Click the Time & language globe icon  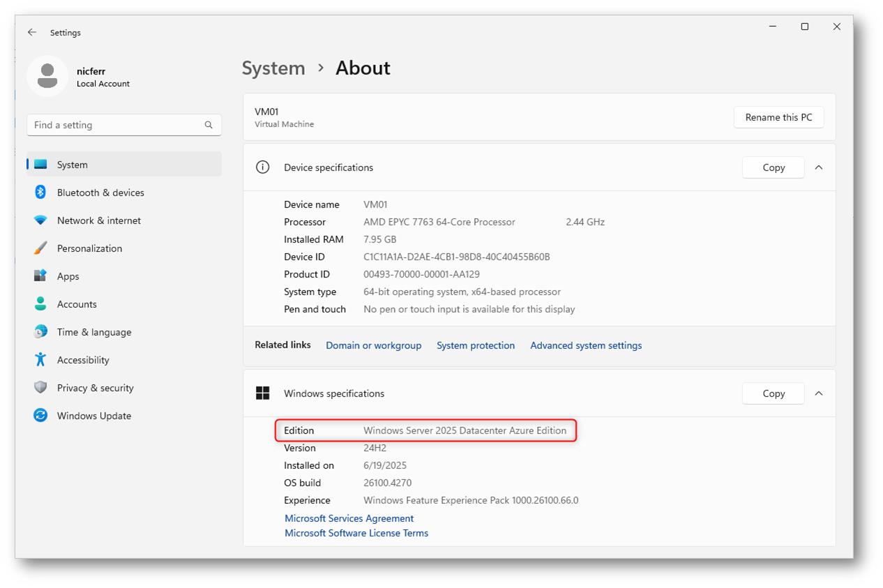click(40, 332)
